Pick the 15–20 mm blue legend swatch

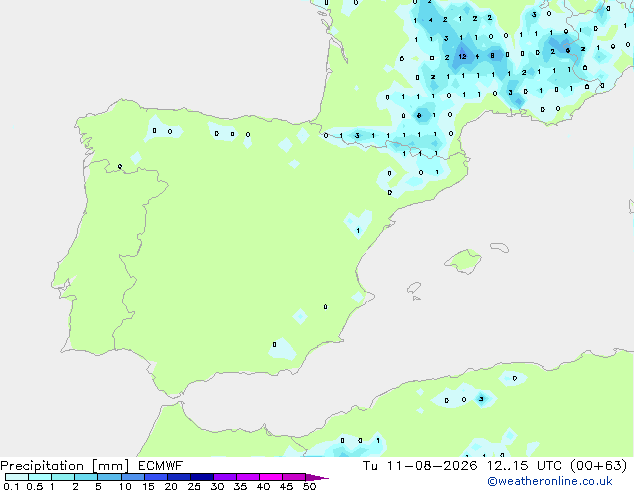pos(155,477)
